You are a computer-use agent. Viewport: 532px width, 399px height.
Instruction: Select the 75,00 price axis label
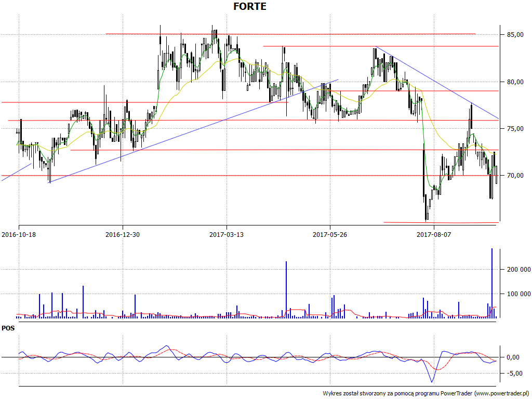pos(516,129)
